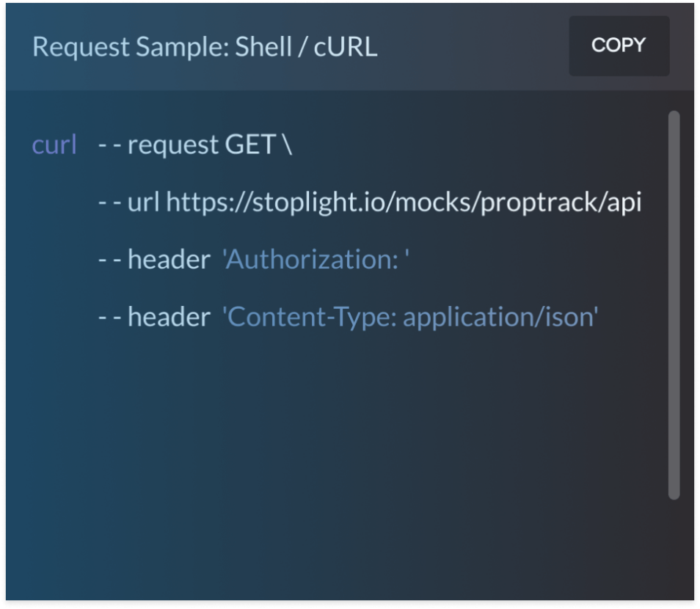Screen dimensions: 700x609
Task: Click 'application/json' in Content-Type header
Action: coord(500,318)
